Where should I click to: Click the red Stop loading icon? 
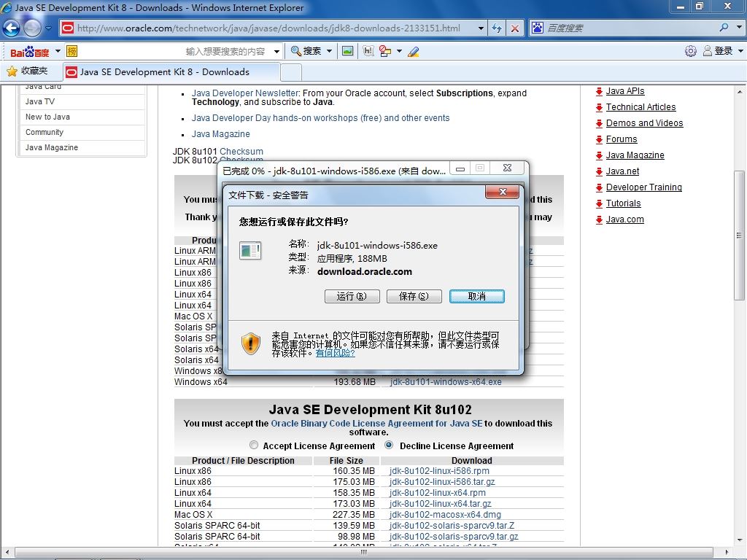[515, 28]
